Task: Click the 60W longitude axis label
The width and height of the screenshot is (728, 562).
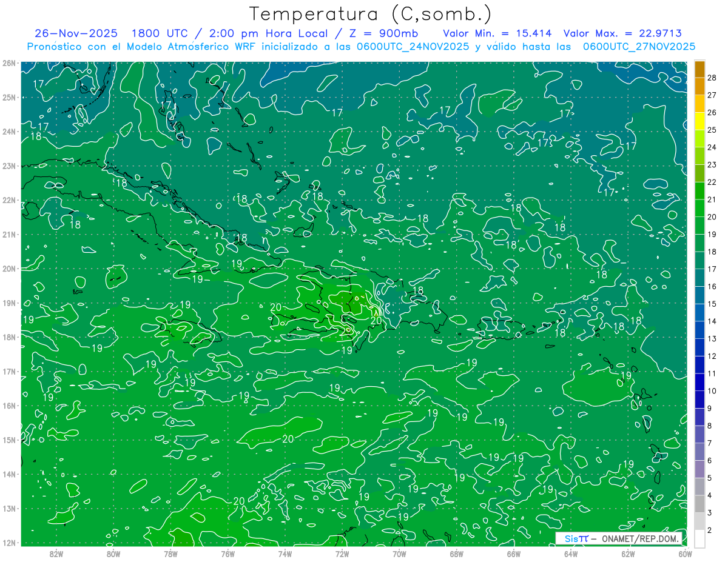Action: point(684,553)
